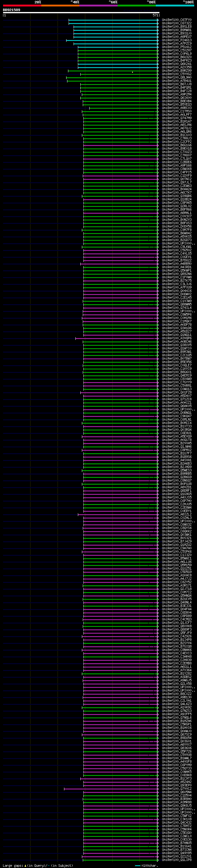The image size is (197, 868).
Task: Select label UniRef100_A9RCO3
Action: coord(177,108)
